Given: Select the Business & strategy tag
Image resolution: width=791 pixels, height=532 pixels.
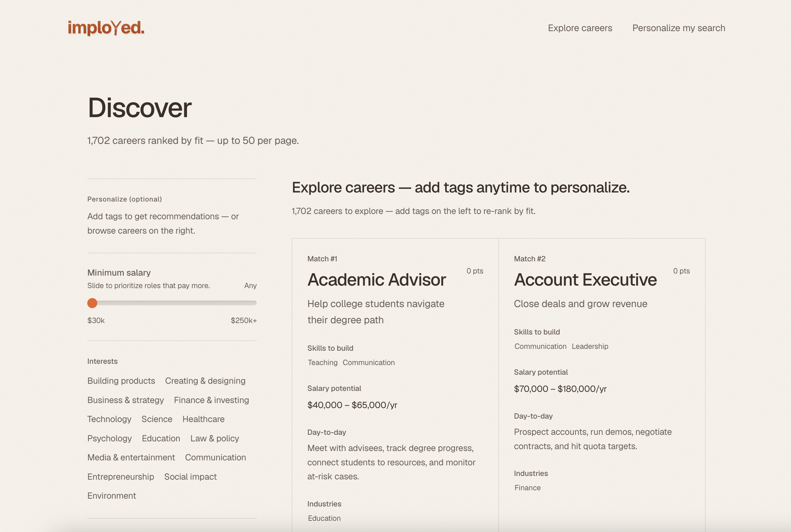Looking at the screenshot, I should click(126, 400).
